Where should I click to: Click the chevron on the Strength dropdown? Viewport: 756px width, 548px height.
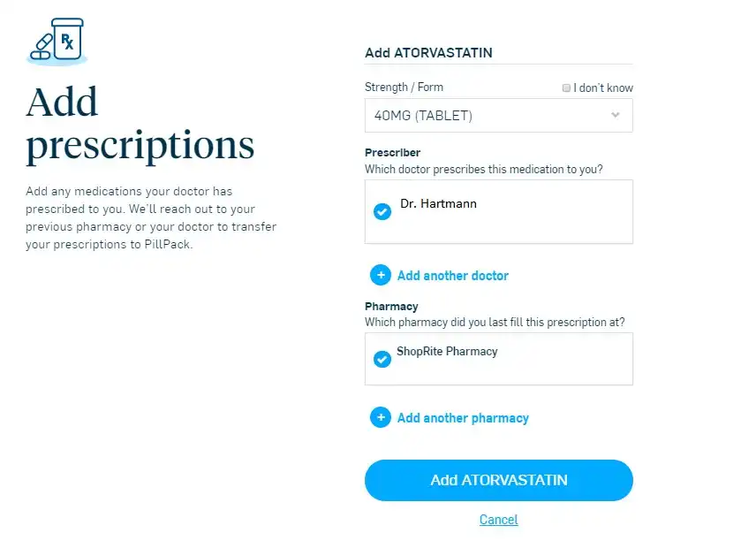click(x=616, y=115)
